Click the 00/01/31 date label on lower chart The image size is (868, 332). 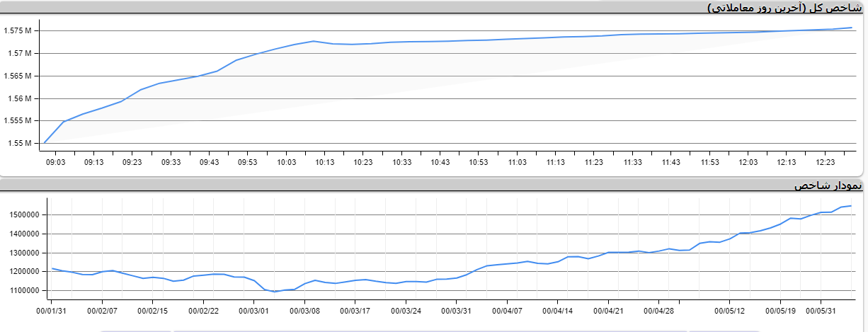tap(52, 310)
